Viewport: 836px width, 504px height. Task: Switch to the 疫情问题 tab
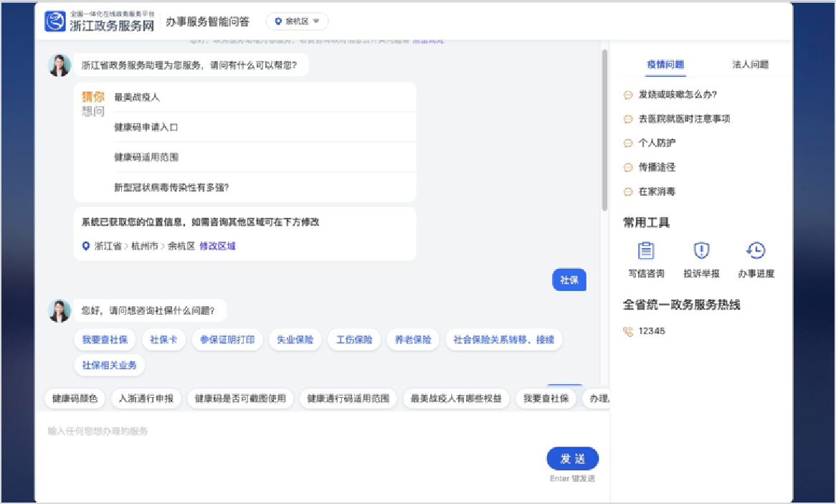665,64
